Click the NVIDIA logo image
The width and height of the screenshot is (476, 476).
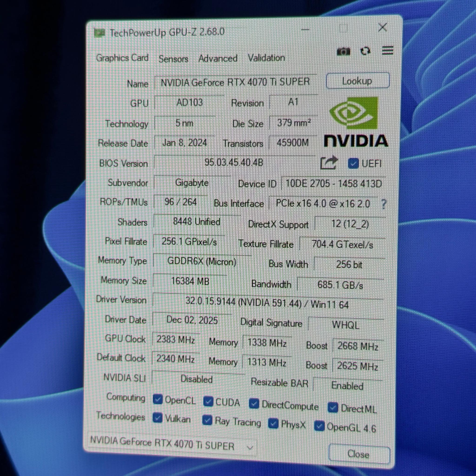click(356, 122)
